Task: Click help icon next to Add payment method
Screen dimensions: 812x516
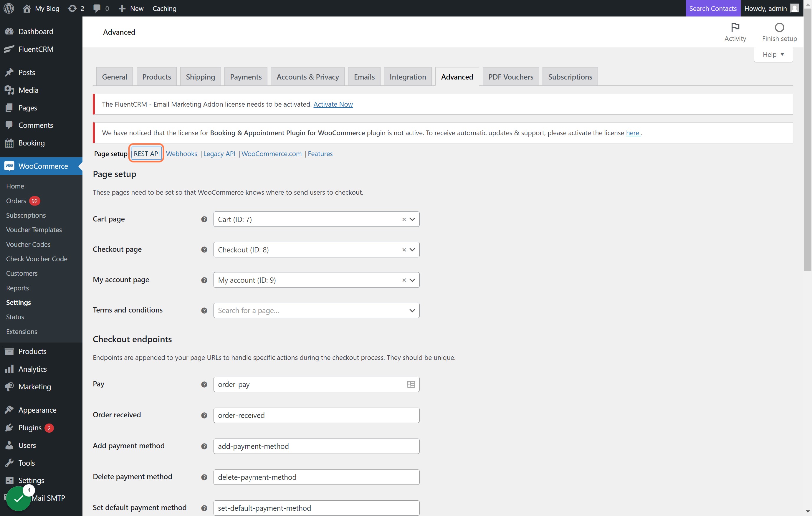Action: [204, 446]
